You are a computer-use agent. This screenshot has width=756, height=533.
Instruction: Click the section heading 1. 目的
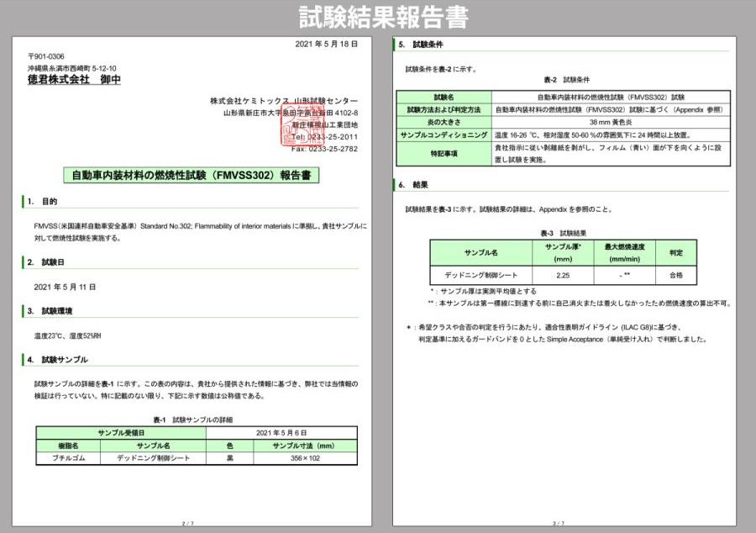coord(42,202)
